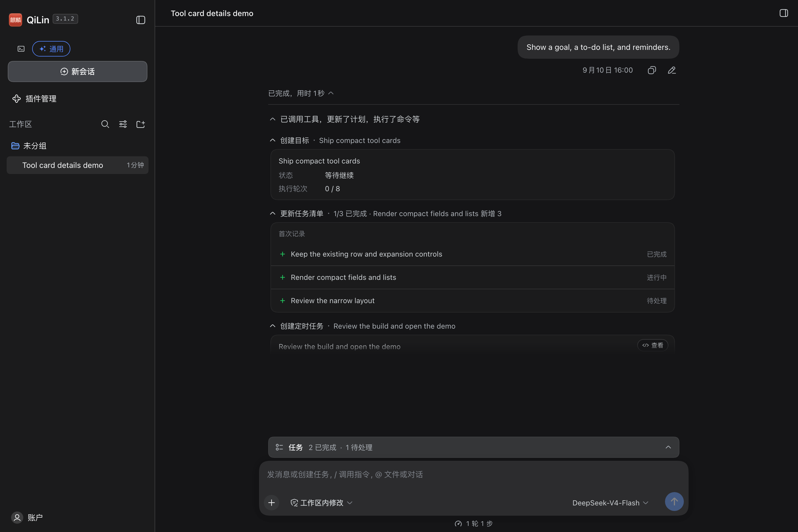
Task: Click the 0 / 8 execution rounds value
Action: coord(332,189)
